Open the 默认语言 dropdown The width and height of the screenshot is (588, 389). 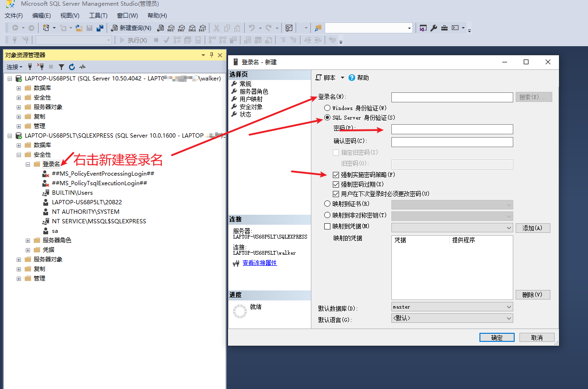[x=452, y=318]
